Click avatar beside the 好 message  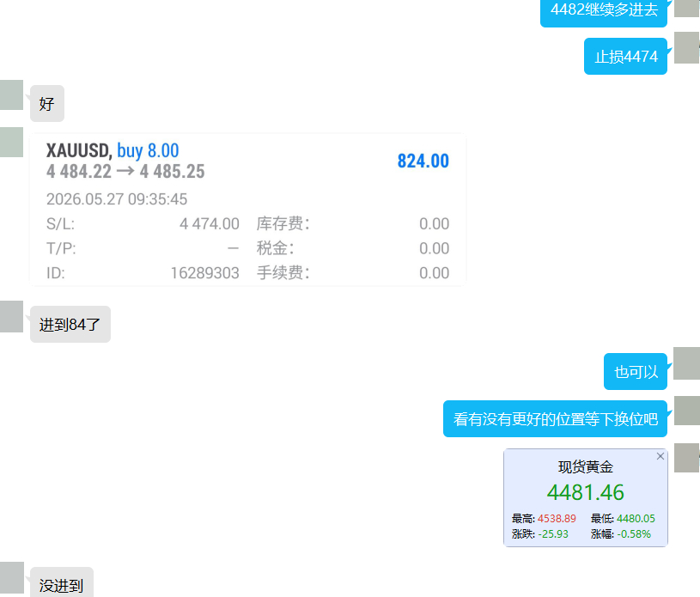[x=12, y=94]
